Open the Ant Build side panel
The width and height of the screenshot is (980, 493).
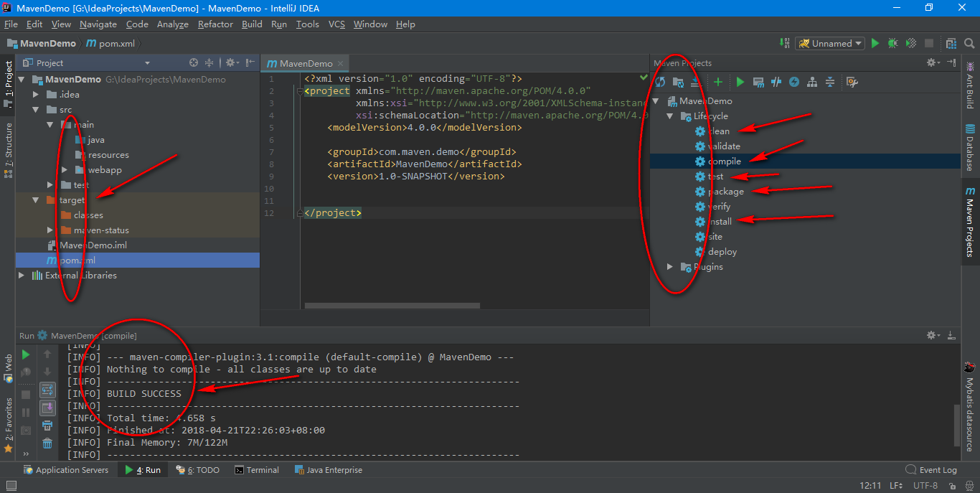[970, 85]
